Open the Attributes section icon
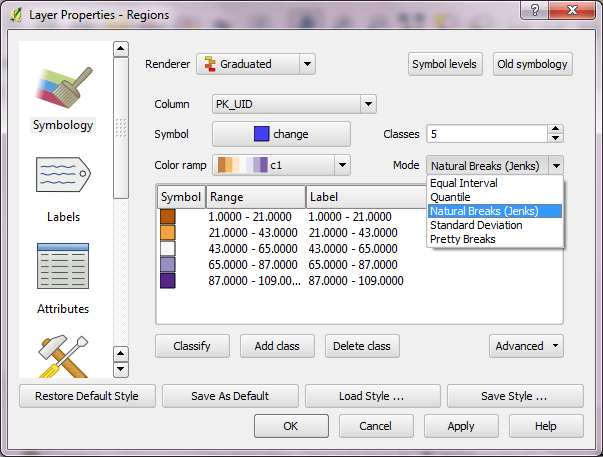The image size is (603, 457). pos(62,268)
